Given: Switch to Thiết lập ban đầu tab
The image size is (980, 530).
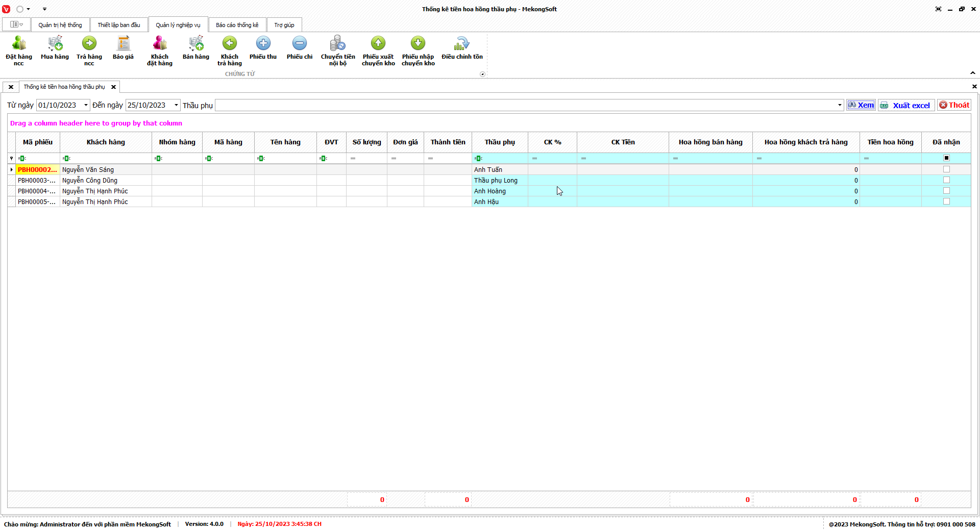Looking at the screenshot, I should tap(119, 25).
